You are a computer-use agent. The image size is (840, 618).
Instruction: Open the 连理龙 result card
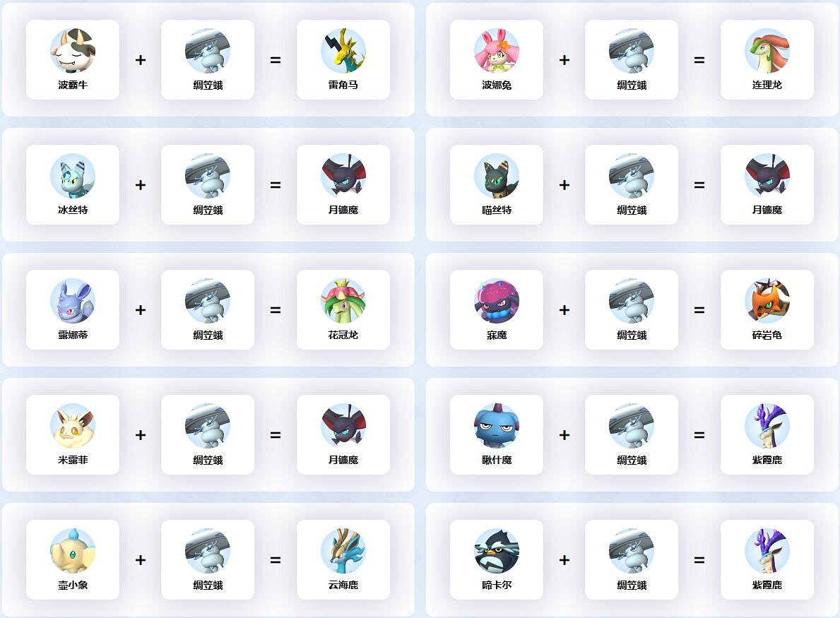pyautogui.click(x=767, y=59)
